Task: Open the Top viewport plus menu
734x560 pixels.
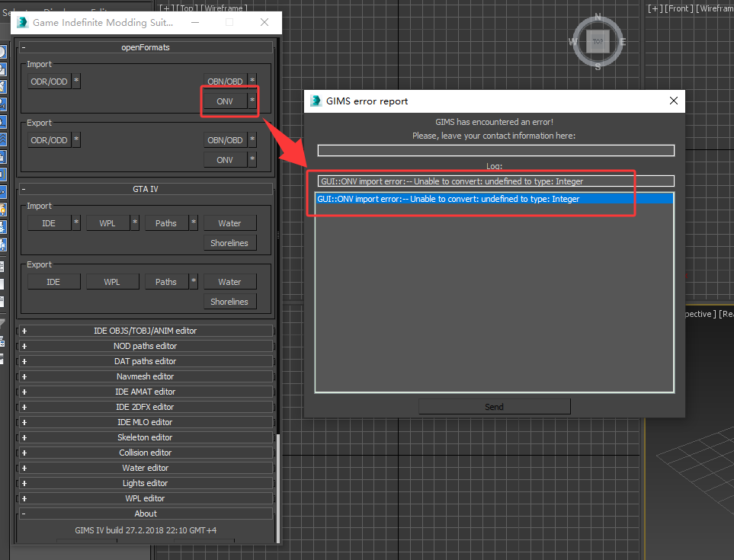Action: click(165, 8)
